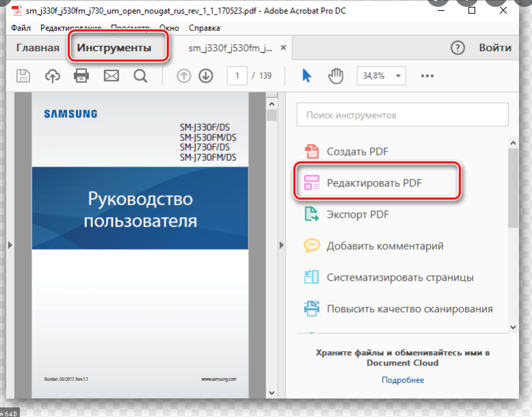Send file by email envelope icon

click(112, 76)
